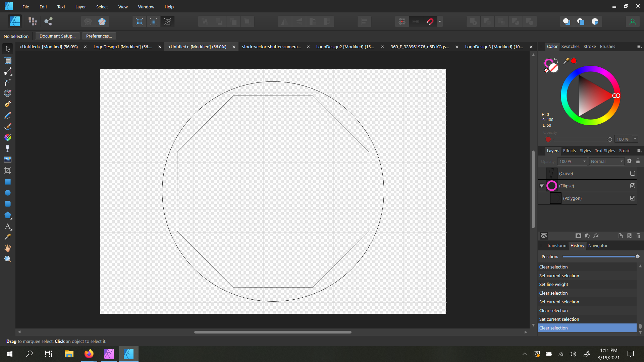This screenshot has height=362, width=644.
Task: Open the Preferences dialog
Action: coord(99,36)
